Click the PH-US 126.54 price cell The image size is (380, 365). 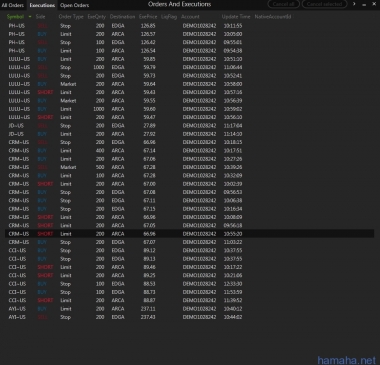point(148,51)
